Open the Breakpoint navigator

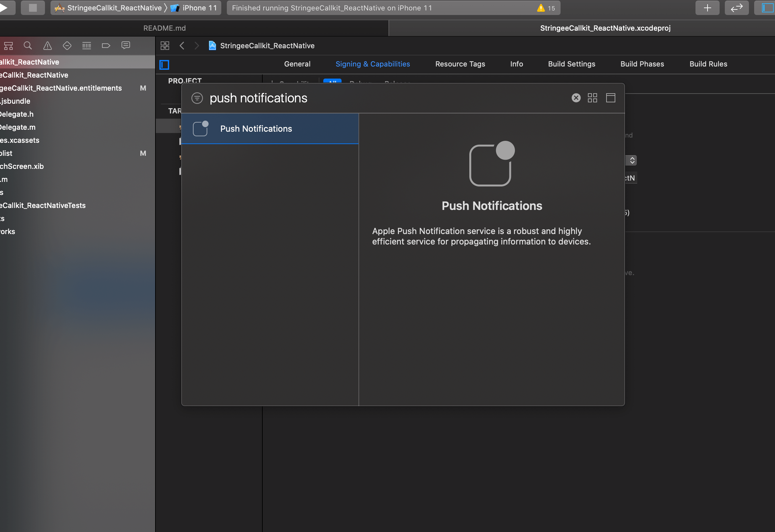coord(106,46)
